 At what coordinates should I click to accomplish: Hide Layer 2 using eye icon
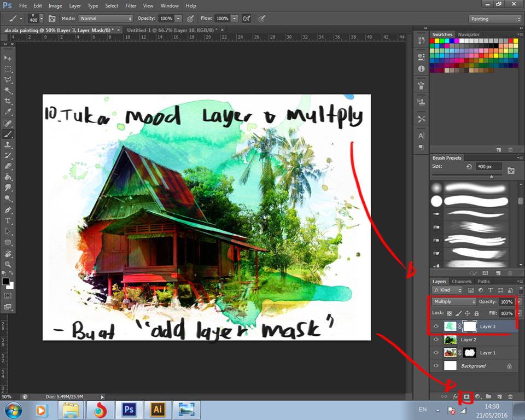436,340
